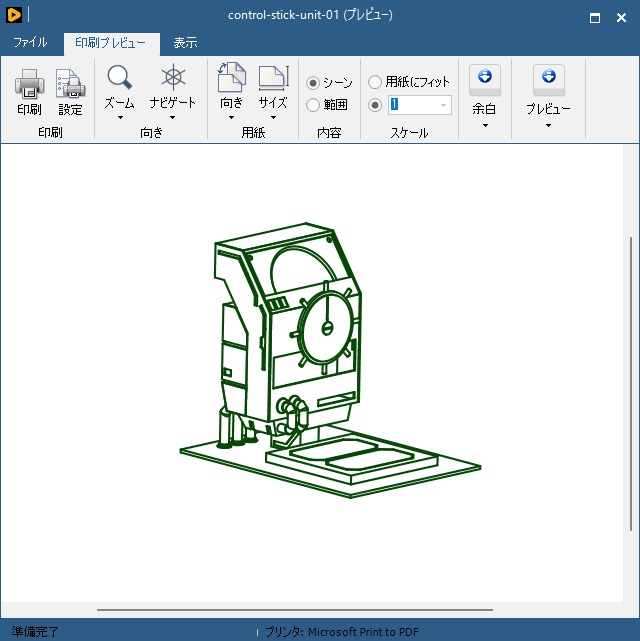The width and height of the screenshot is (640, 641).
Task: Click the 印刷 (Print) printer icon
Action: click(x=29, y=83)
